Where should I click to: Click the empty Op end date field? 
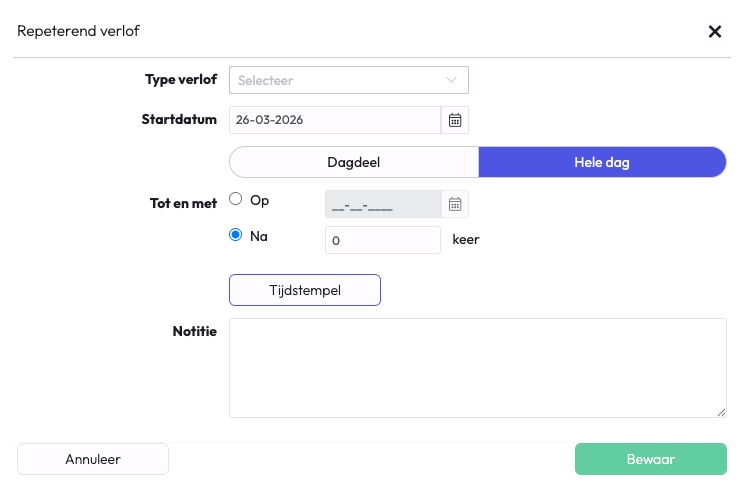pos(382,204)
